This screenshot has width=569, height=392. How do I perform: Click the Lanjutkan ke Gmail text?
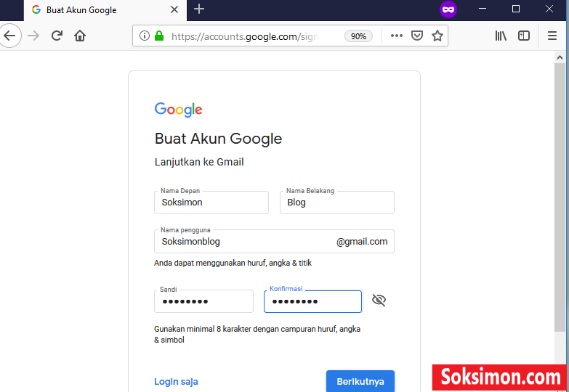tap(199, 162)
